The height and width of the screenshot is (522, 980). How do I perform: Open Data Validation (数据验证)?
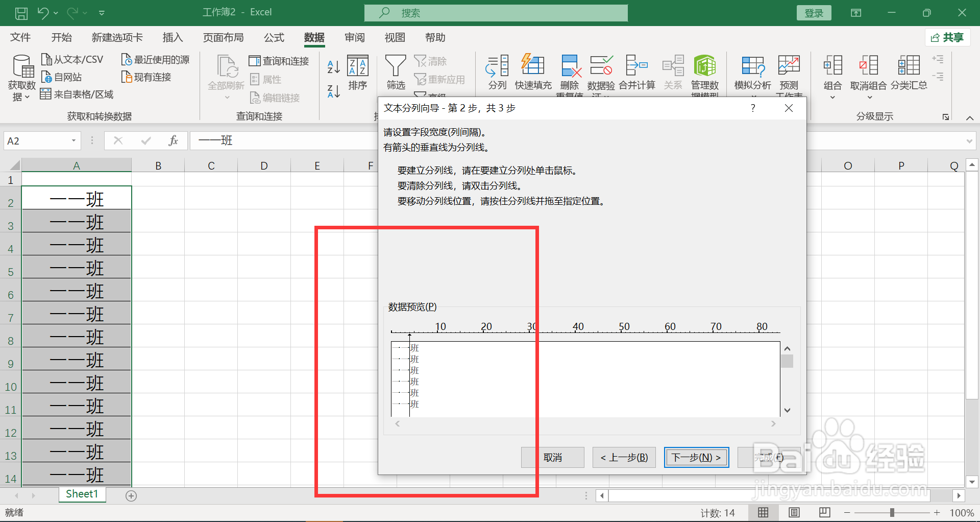[601, 75]
